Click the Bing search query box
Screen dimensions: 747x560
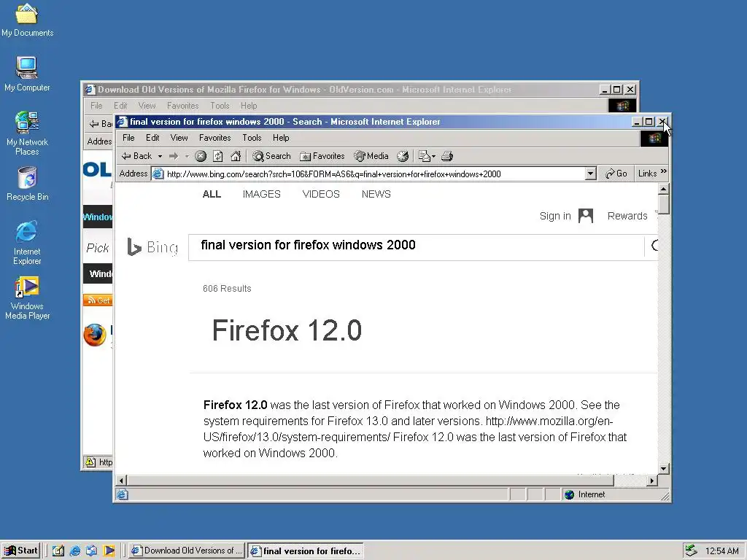pyautogui.click(x=417, y=247)
